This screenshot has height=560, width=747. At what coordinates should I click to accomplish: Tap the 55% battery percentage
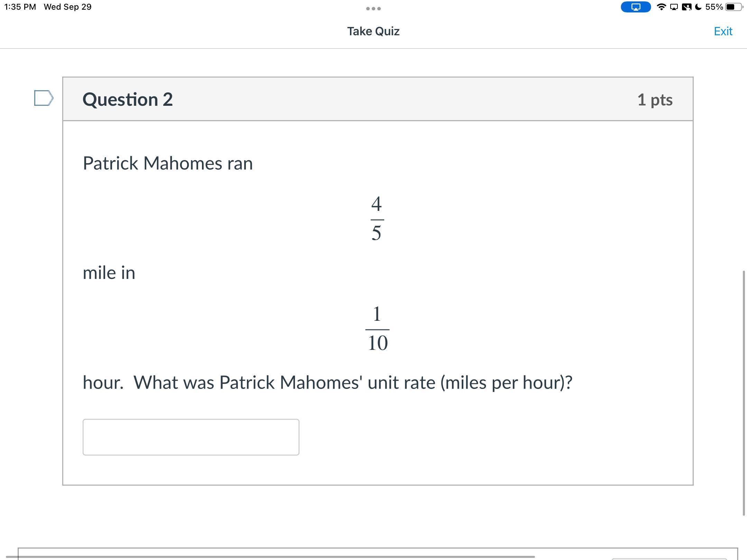[714, 7]
